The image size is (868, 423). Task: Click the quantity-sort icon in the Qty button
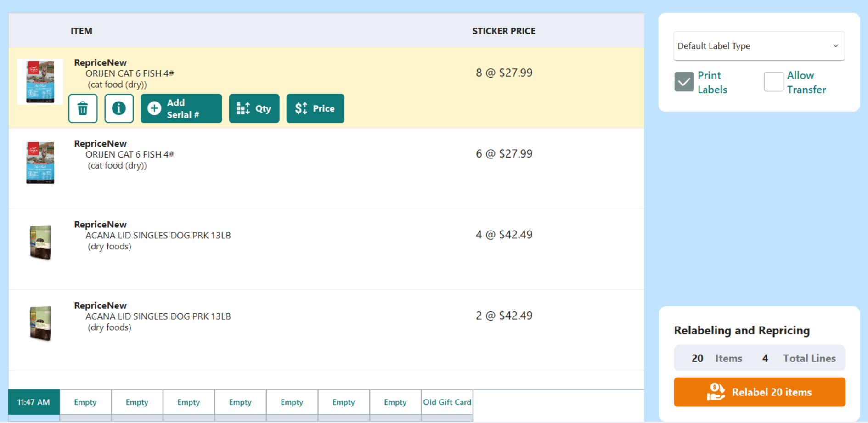pos(243,108)
